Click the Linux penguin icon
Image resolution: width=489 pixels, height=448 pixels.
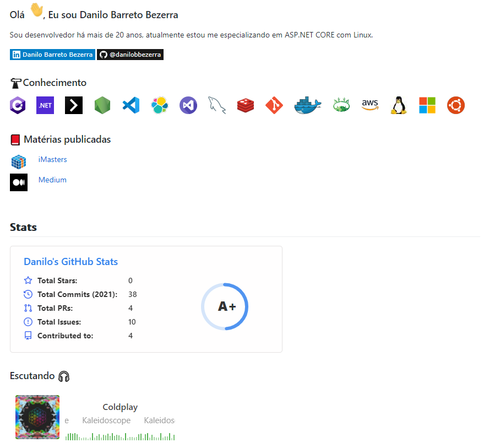pos(399,105)
